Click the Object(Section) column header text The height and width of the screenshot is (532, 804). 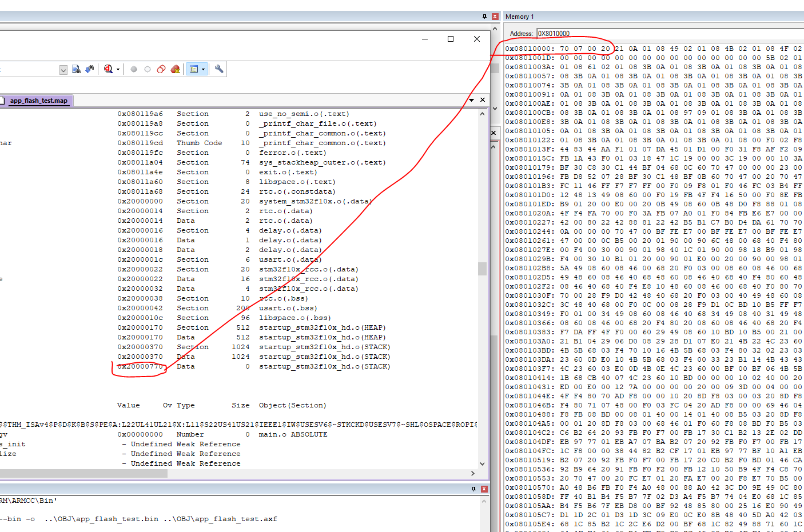coord(292,405)
